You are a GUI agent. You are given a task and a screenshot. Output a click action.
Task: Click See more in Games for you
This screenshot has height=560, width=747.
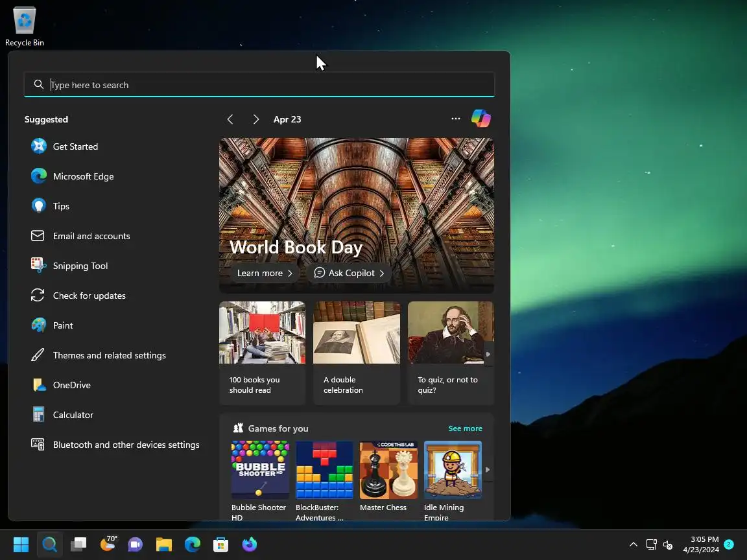point(465,428)
